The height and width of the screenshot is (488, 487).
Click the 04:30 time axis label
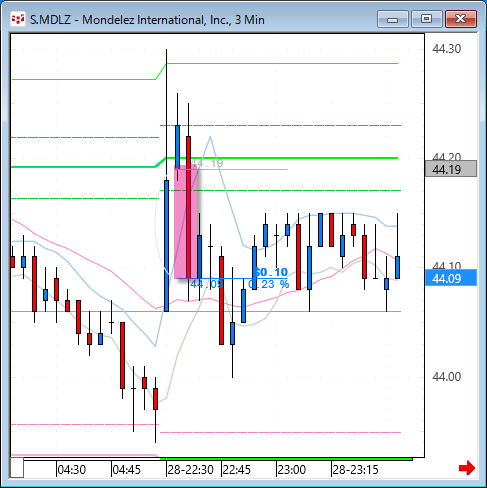click(x=72, y=469)
